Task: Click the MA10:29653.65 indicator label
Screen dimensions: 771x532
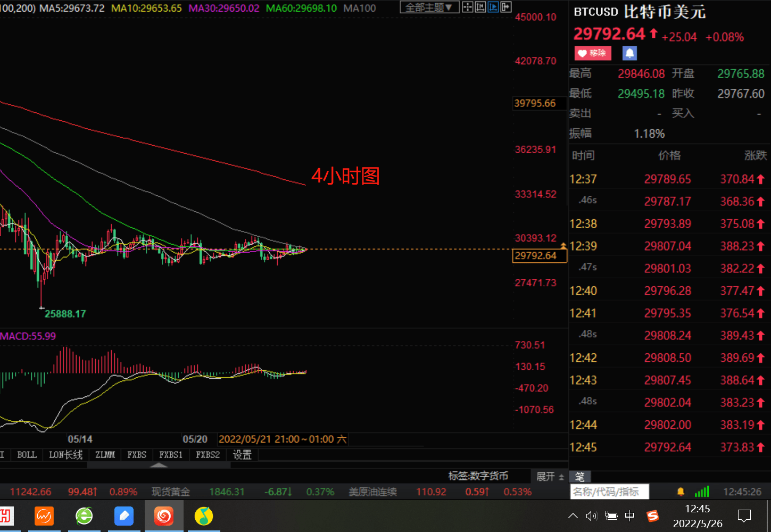Action: tap(146, 8)
